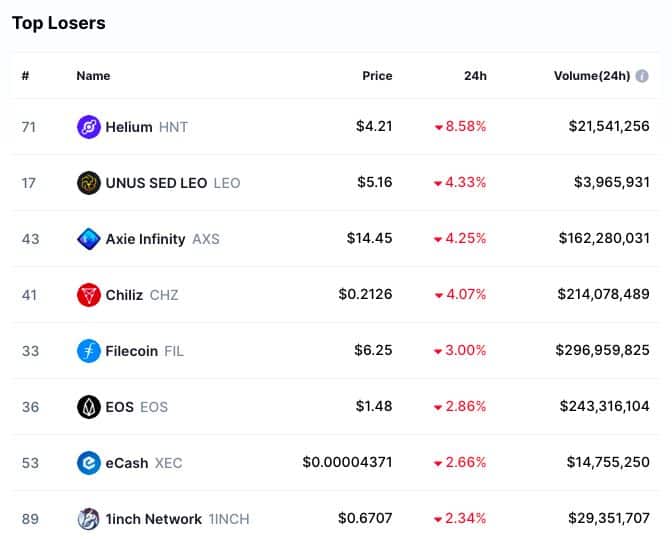Click the Helium coin logo icon
This screenshot has height=539, width=672.
pyautogui.click(x=89, y=127)
